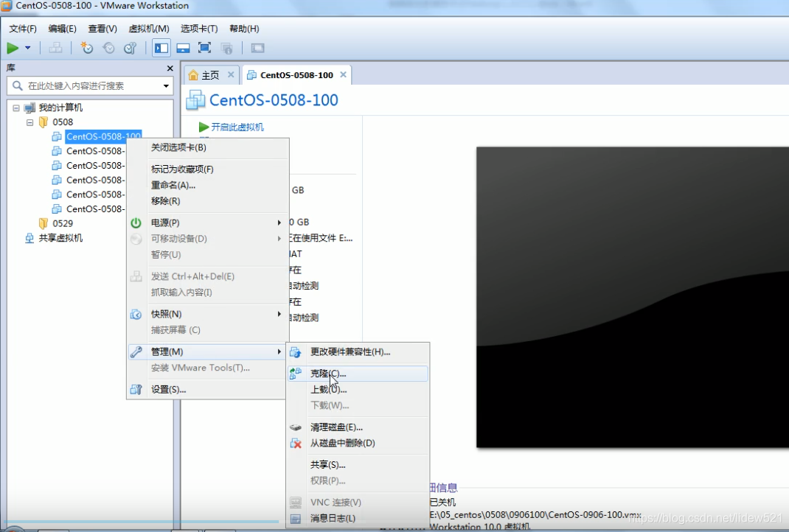Choose 清理磁盘(E)... in the submenu
The width and height of the screenshot is (789, 532).
click(x=358, y=427)
